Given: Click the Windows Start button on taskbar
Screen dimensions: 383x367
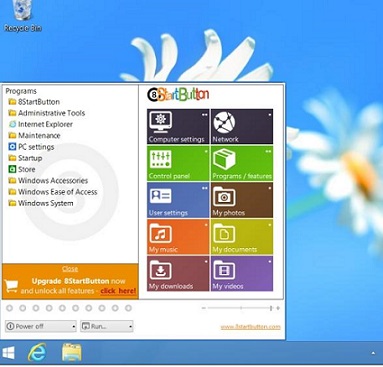Looking at the screenshot, I should point(8,353).
